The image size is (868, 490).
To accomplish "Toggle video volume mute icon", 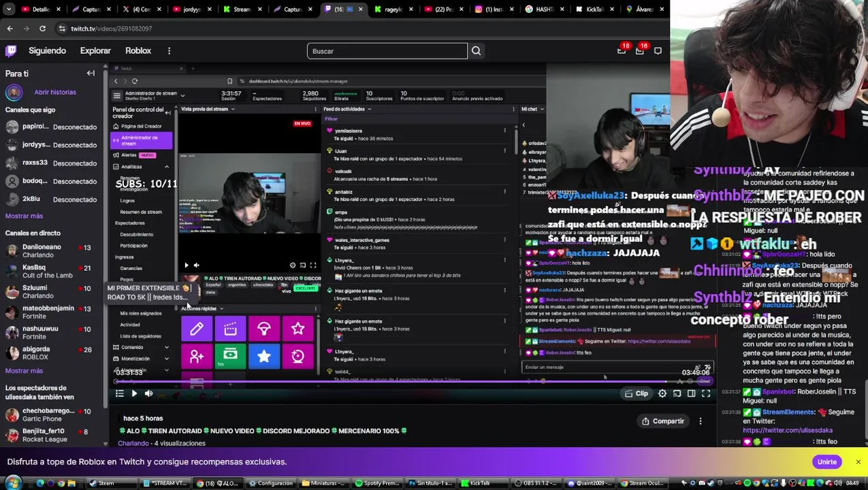I will point(148,393).
